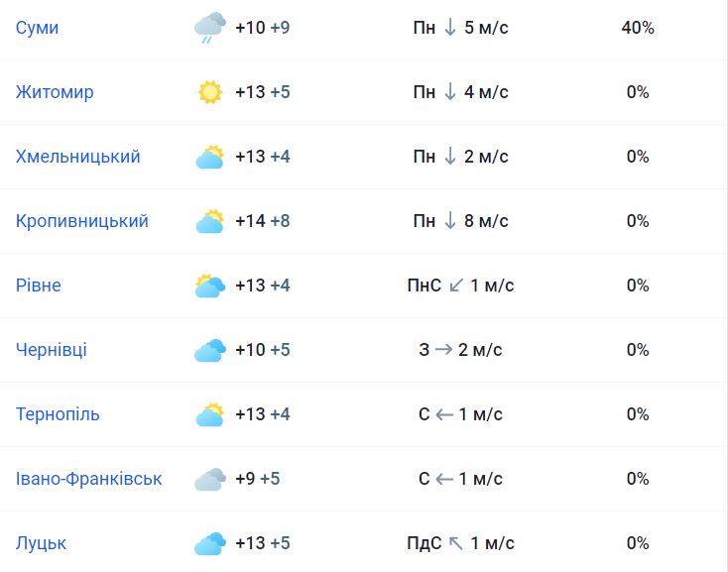
Task: Click the sun-behind-clouds icon for Рівне
Action: coord(210,286)
